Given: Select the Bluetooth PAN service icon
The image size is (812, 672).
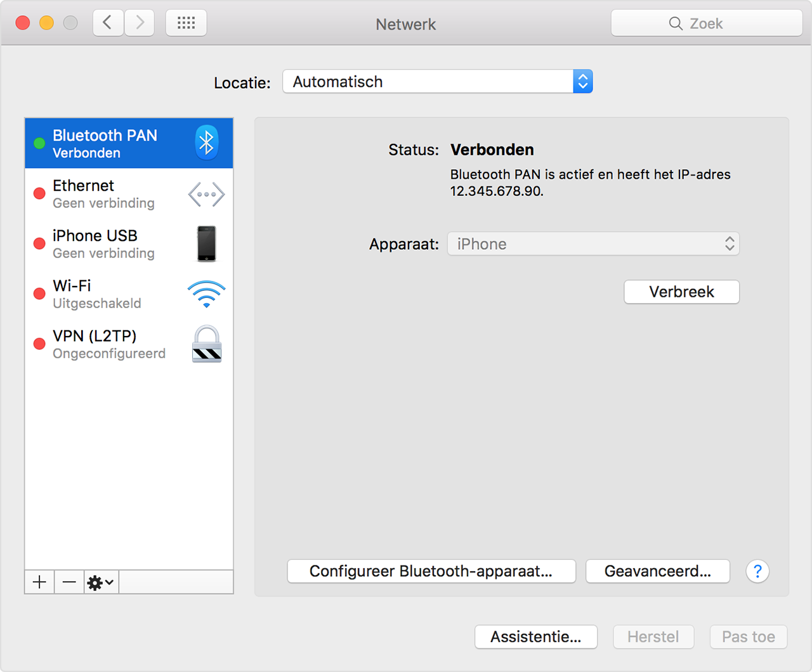Looking at the screenshot, I should (x=206, y=143).
